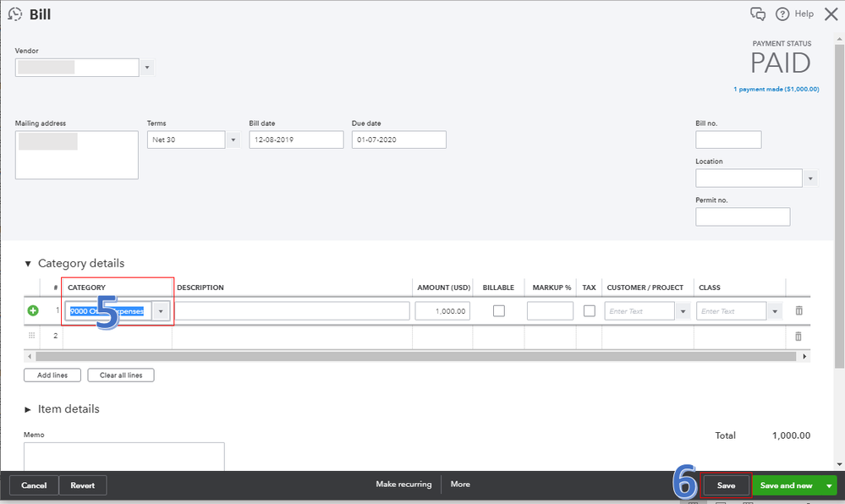Click the Revert button
The image size is (845, 504).
pyautogui.click(x=82, y=485)
